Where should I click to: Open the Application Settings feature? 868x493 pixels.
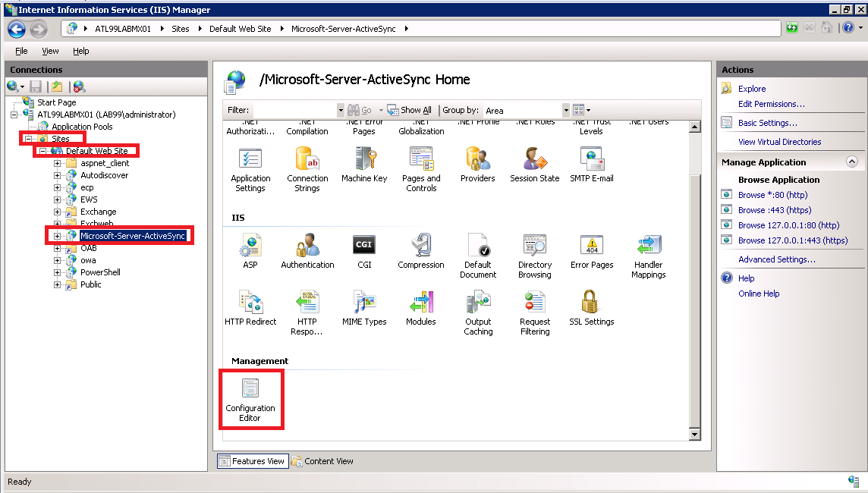250,170
